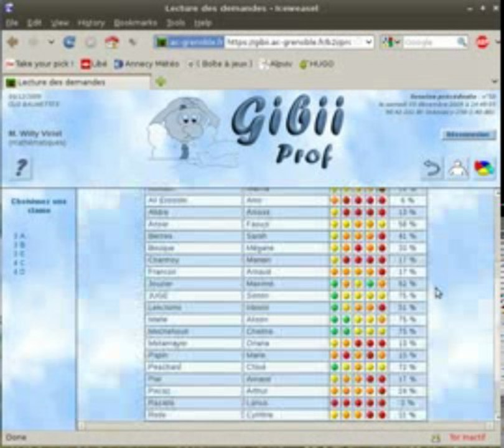Click first name 'Oriana' in the table
The image size is (504, 448).
point(258,343)
